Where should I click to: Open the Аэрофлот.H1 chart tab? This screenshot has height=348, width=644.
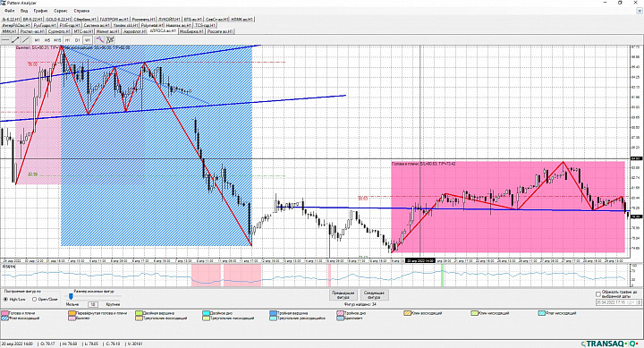(x=135, y=31)
